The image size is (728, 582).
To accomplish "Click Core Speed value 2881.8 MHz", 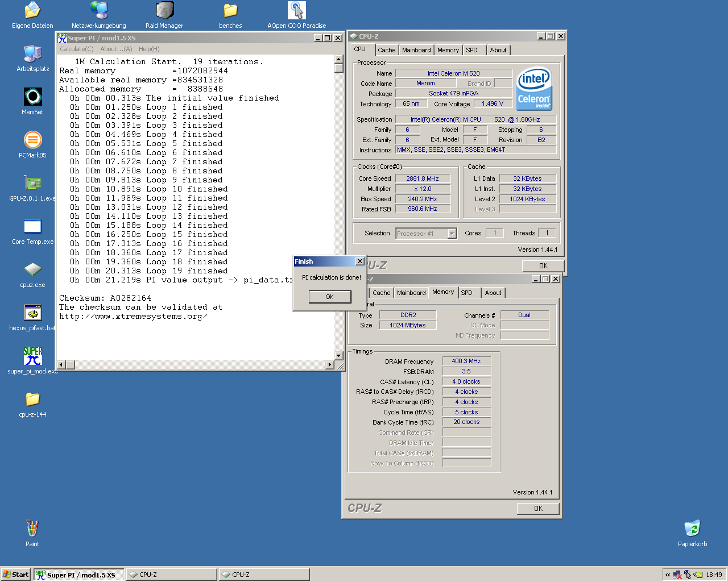I will point(423,178).
